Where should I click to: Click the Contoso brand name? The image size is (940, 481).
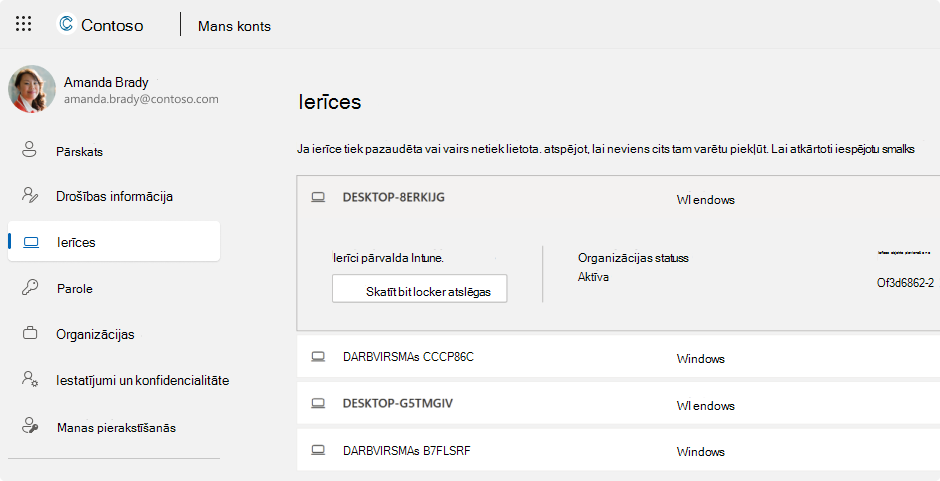(x=112, y=25)
